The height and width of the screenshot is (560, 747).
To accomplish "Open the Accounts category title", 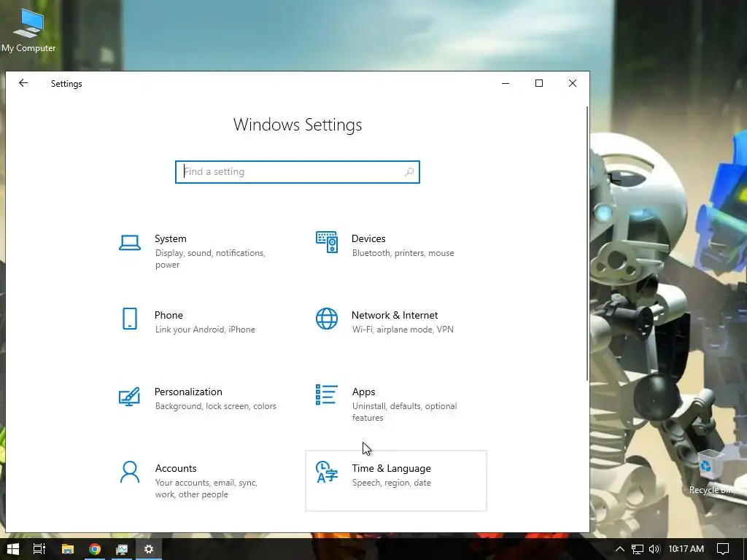I will tap(176, 469).
